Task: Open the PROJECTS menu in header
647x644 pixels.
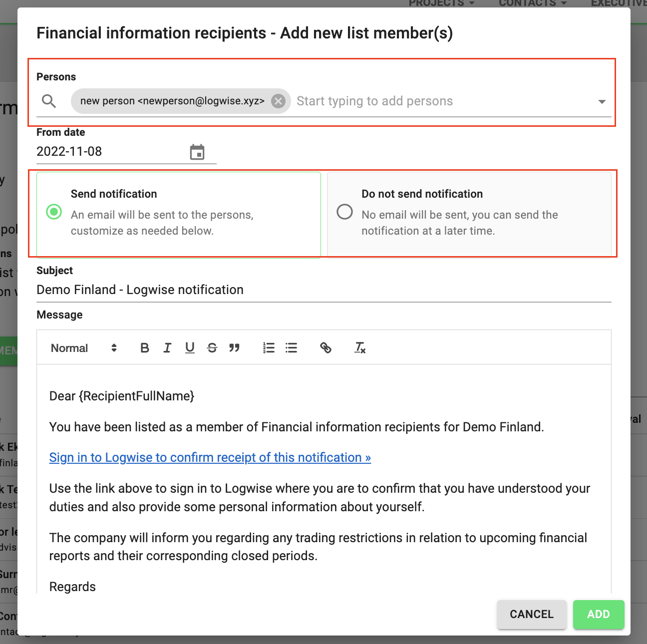Action: click(441, 3)
